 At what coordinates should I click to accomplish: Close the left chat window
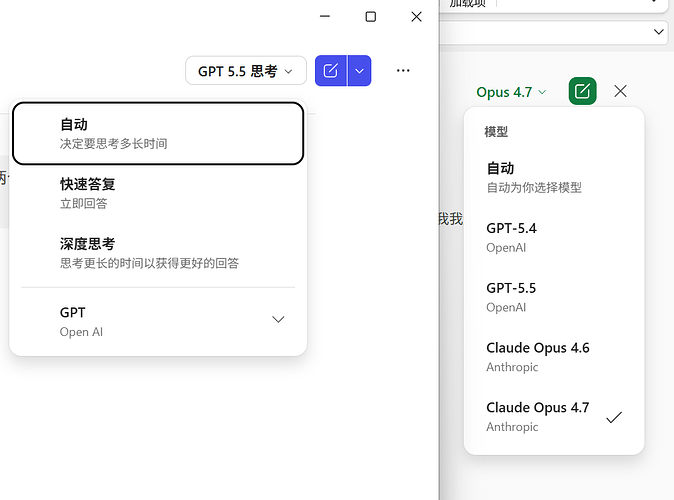(x=416, y=16)
